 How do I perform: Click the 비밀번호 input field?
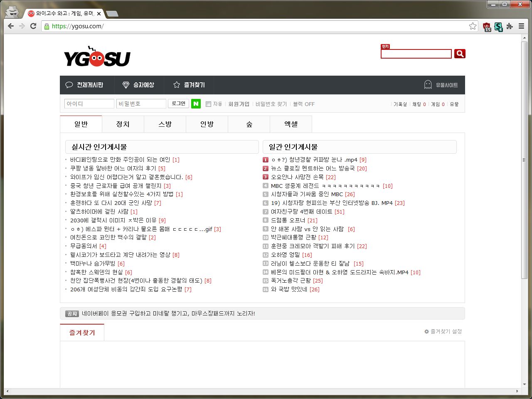coord(141,104)
